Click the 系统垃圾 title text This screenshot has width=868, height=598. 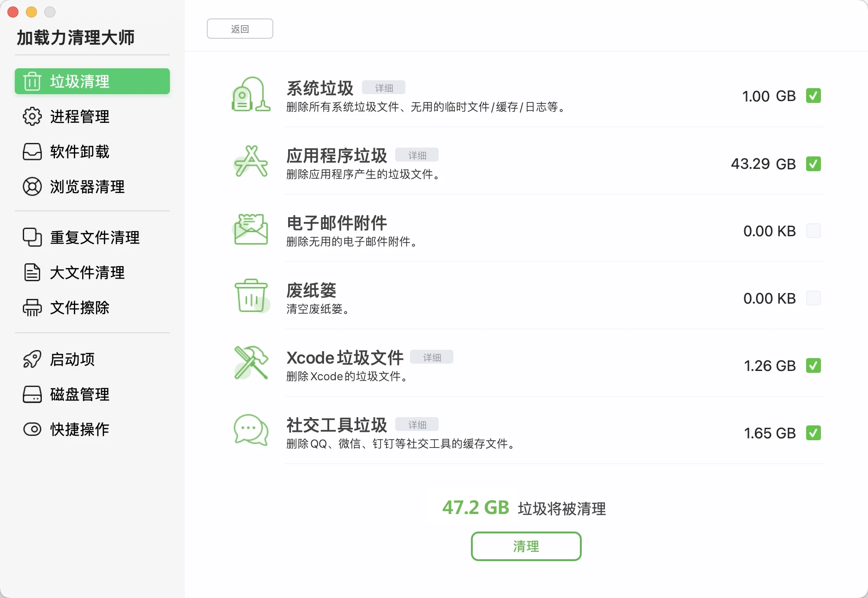(320, 88)
